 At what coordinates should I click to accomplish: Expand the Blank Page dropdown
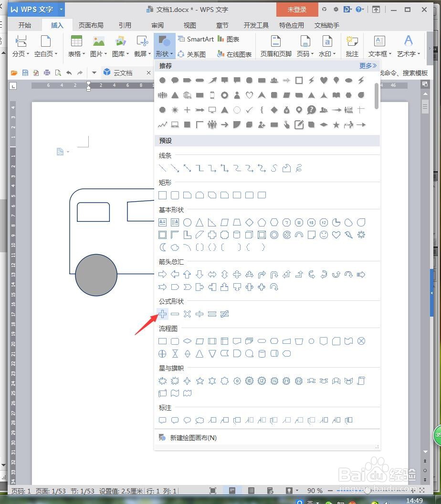point(46,54)
